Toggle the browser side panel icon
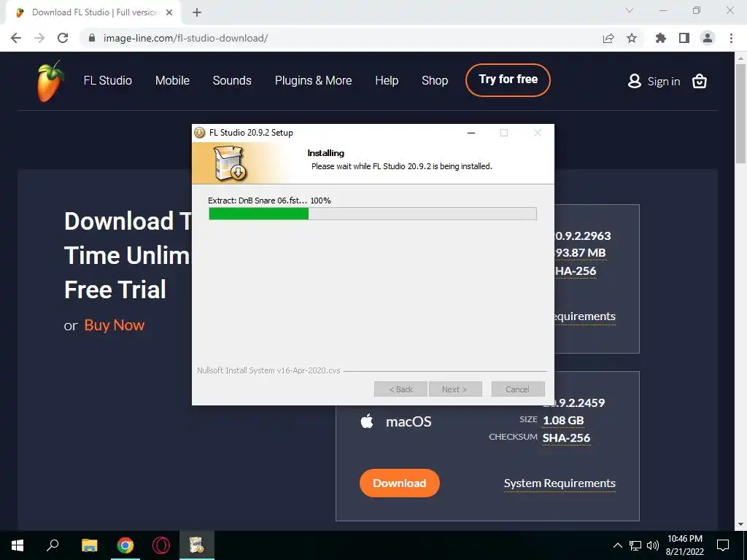The height and width of the screenshot is (560, 747). click(x=684, y=38)
